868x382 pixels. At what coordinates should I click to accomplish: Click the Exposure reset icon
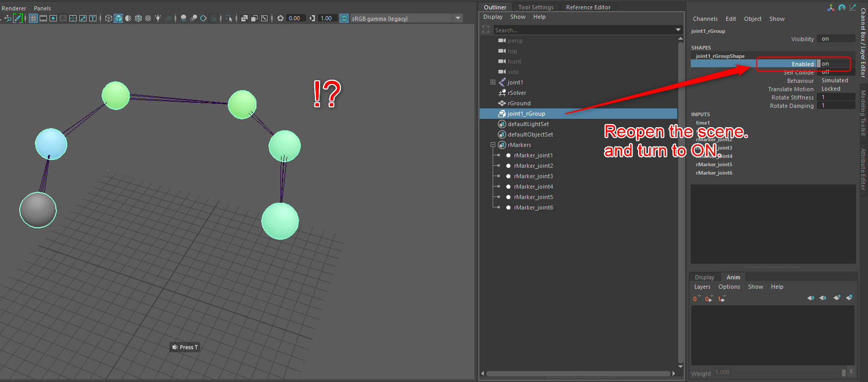point(280,18)
